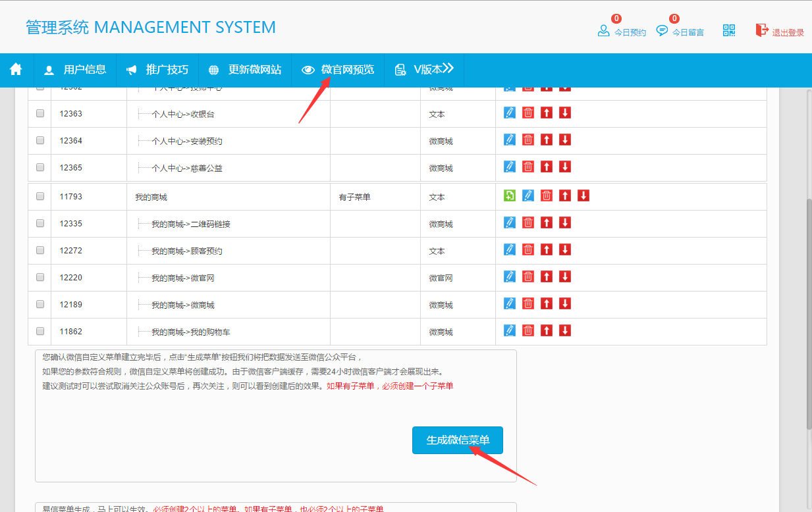This screenshot has height=512, width=812.
Task: Open the QR code icon in header
Action: point(729,30)
